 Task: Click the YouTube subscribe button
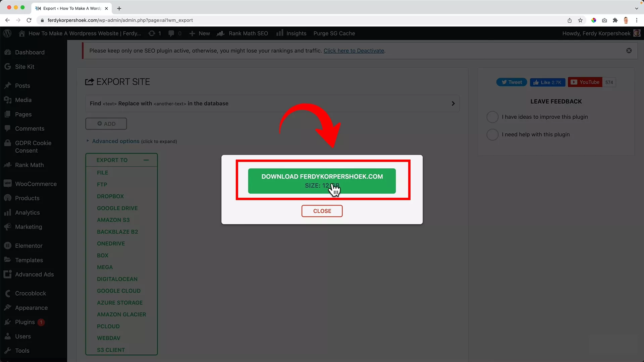[x=585, y=82]
